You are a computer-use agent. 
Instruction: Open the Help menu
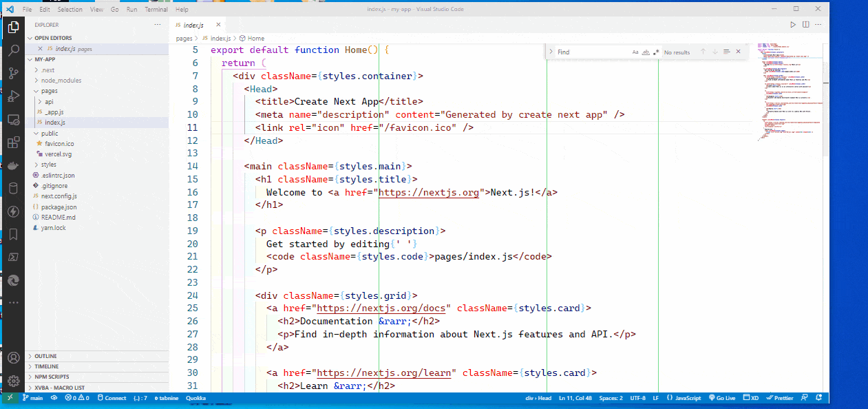[x=182, y=10]
